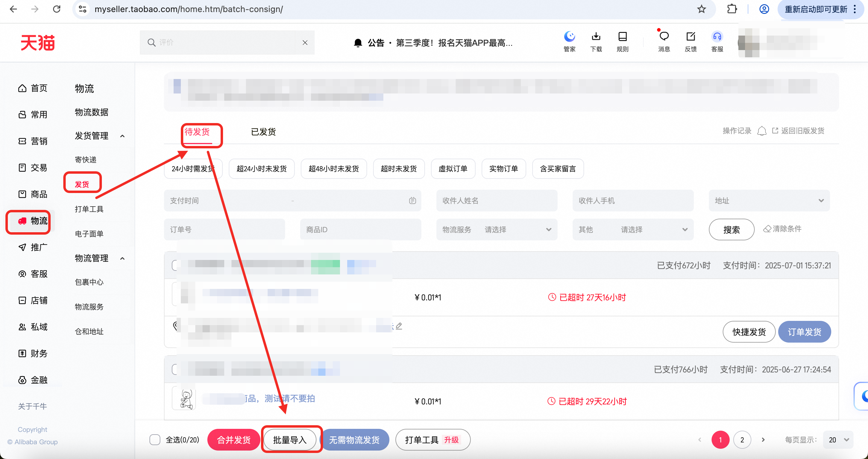
Task: Click 订单发货 on the first order
Action: pos(804,332)
